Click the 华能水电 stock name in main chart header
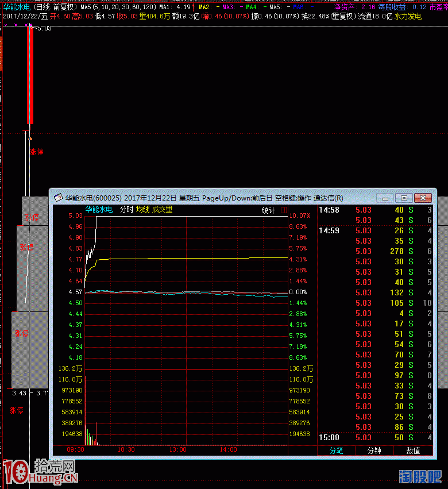The height and width of the screenshot is (489, 448). click(x=17, y=7)
